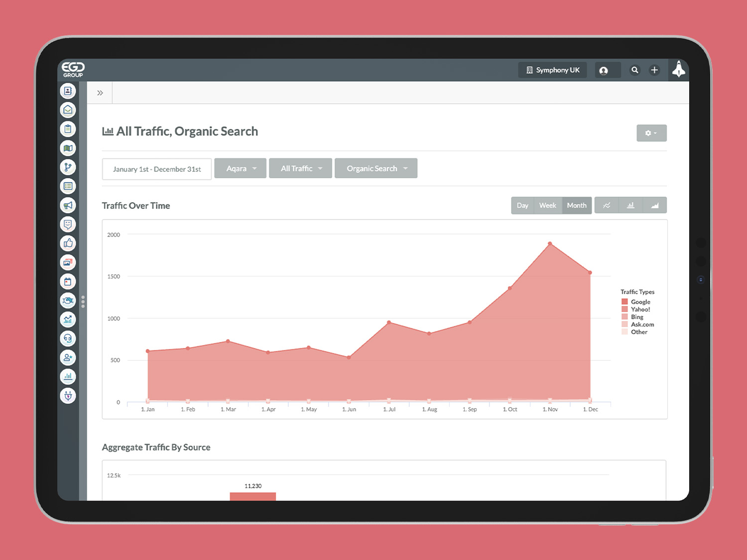The image size is (747, 560).
Task: Hide the Bing series in legend
Action: click(636, 317)
